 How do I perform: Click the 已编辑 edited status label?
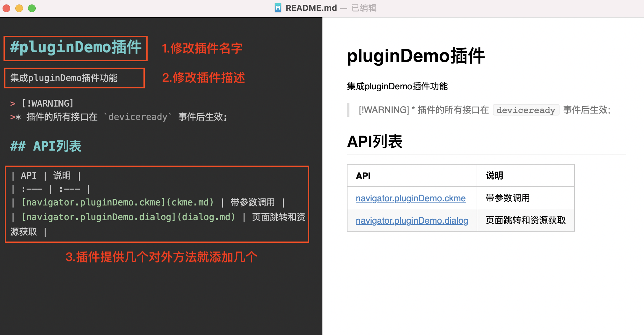(364, 8)
